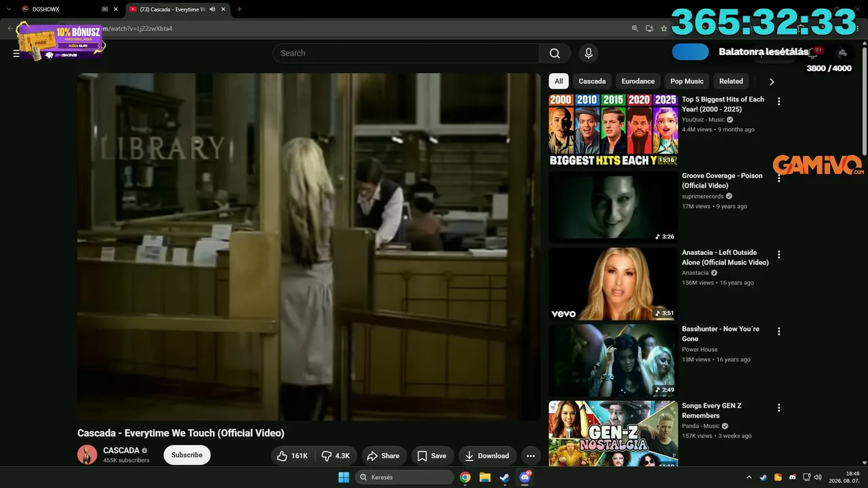The width and height of the screenshot is (868, 488).
Task: Open the tab search dropdown arrow
Action: (9, 9)
